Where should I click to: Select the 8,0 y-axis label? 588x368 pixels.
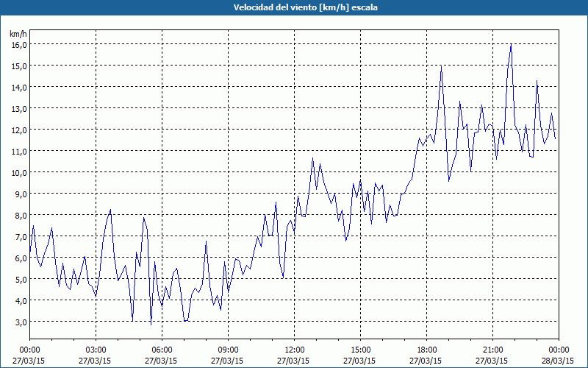(21, 215)
